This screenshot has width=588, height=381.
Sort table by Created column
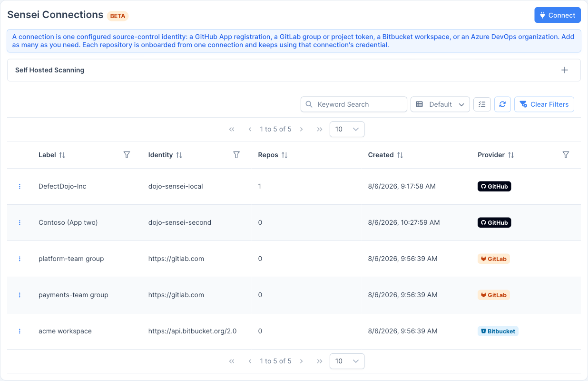coord(400,155)
